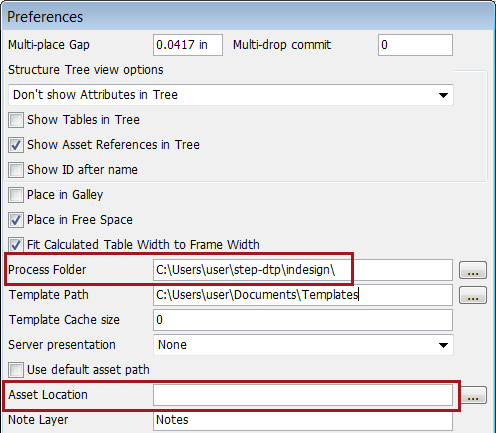The height and width of the screenshot is (433, 496).
Task: Select the Template Cache size field
Action: pos(303,320)
